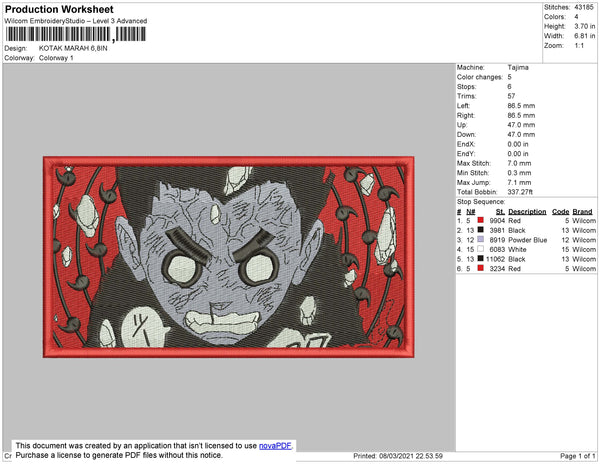Select the red swatch for stitch 3234
Viewport: 600px width, 464px height.
click(x=481, y=268)
